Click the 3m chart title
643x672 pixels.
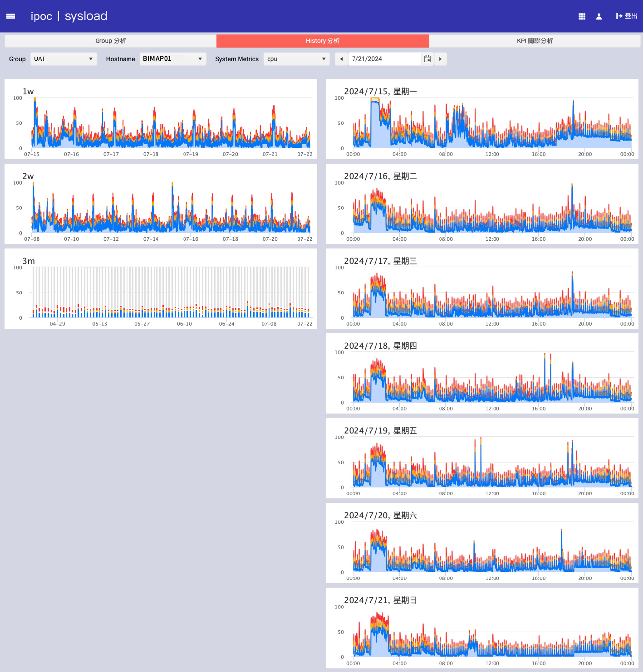pyautogui.click(x=29, y=261)
